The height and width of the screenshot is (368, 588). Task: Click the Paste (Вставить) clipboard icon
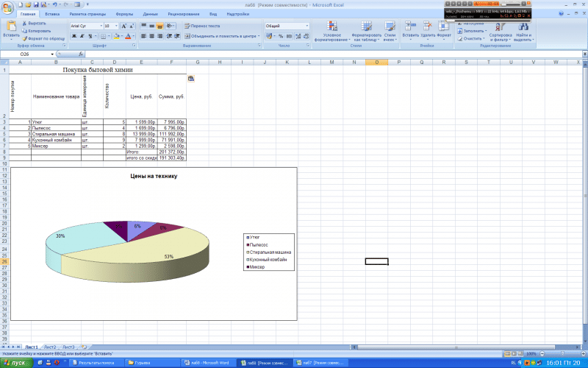11,26
